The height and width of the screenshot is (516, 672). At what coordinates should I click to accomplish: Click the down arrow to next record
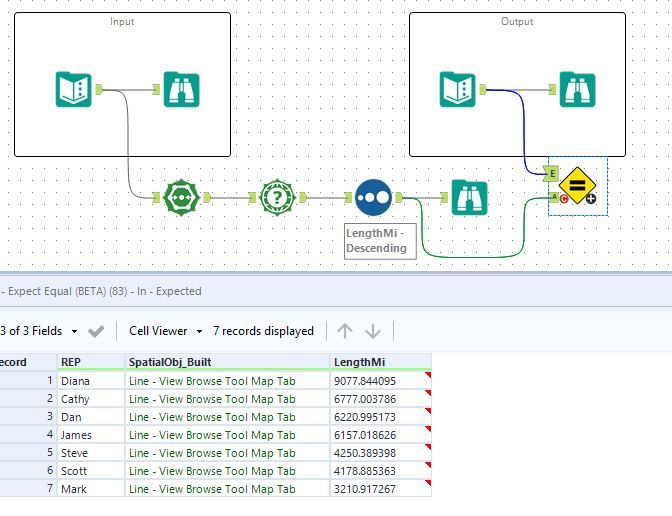[x=373, y=331]
